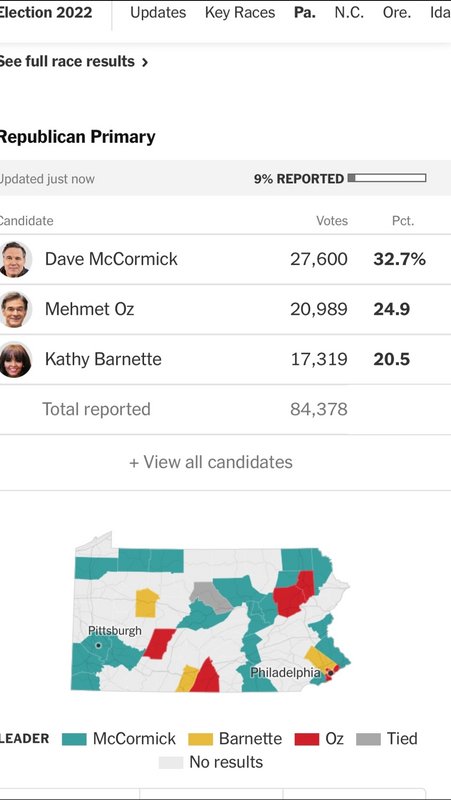Select the Pa. tab
451x800 pixels.
[305, 13]
